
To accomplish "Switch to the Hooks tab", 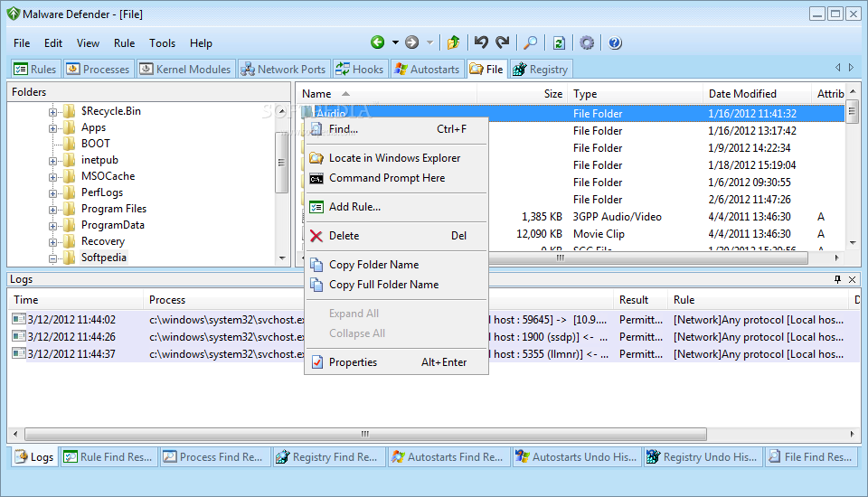I will [359, 70].
